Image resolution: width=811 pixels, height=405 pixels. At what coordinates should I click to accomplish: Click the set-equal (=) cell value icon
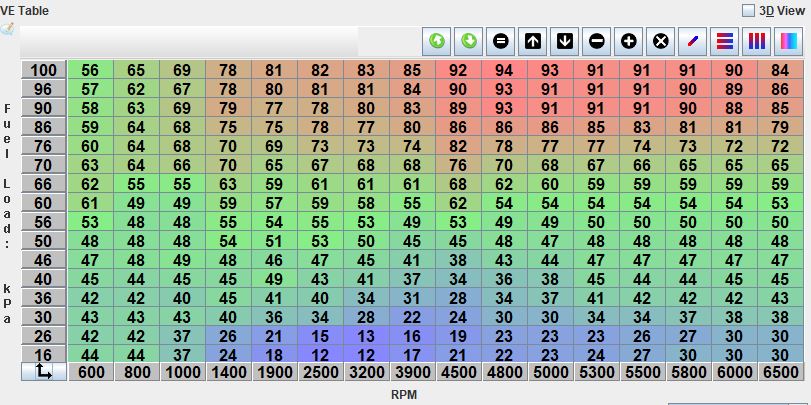coord(501,41)
